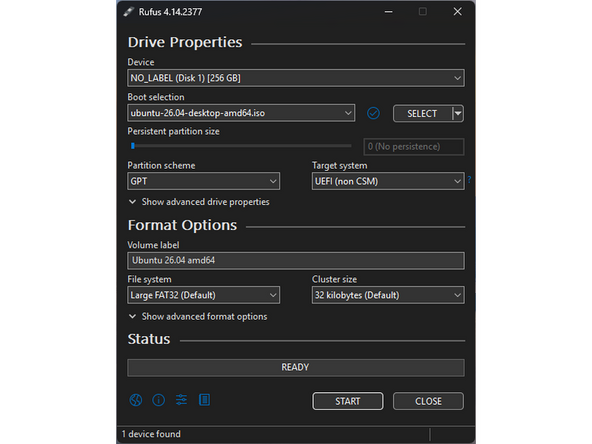Open the Partition scheme GPT dropdown
This screenshot has width=592, height=444.
coord(204,181)
